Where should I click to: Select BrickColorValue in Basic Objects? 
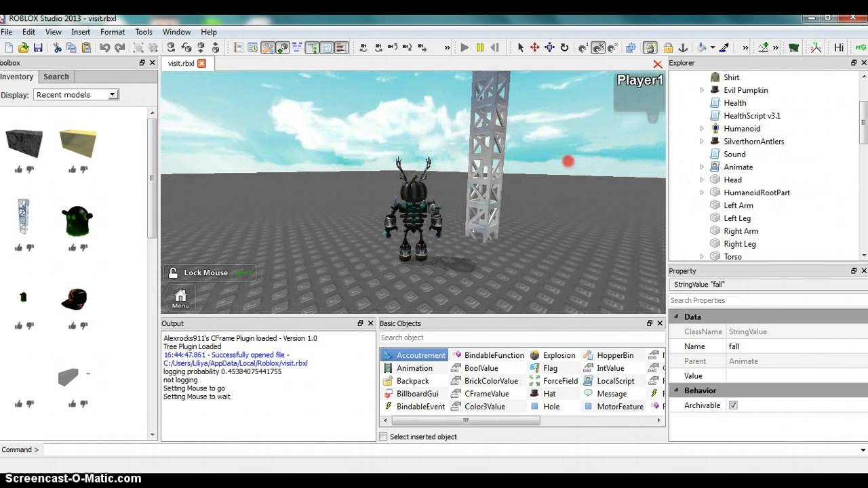pos(490,381)
